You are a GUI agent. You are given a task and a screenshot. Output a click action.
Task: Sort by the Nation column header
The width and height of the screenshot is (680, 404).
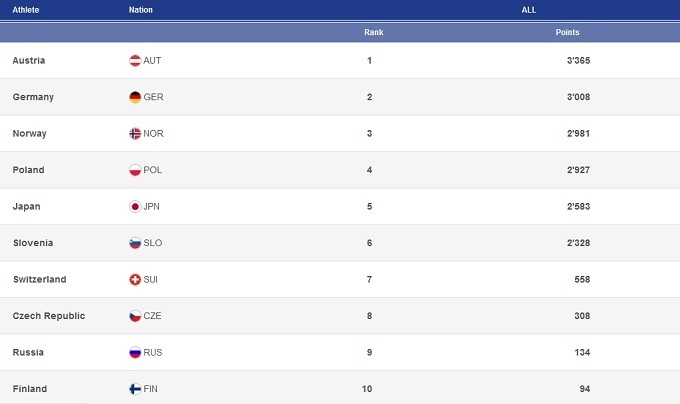click(x=141, y=10)
